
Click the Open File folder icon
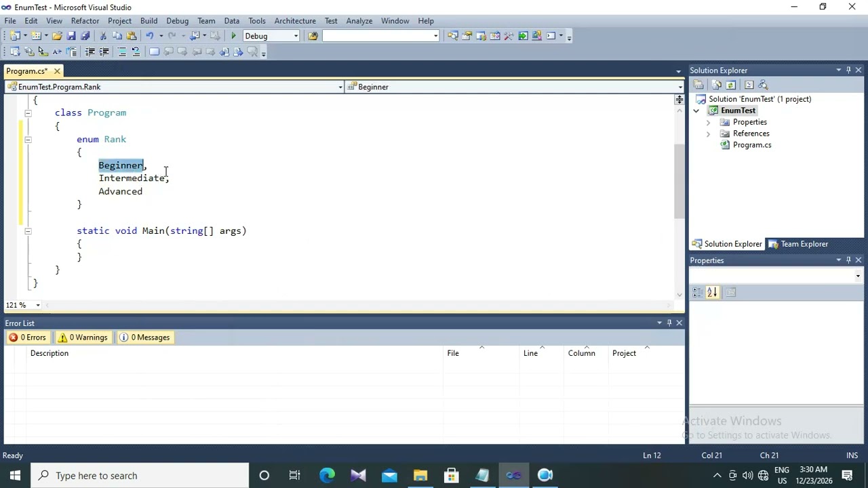tap(57, 36)
